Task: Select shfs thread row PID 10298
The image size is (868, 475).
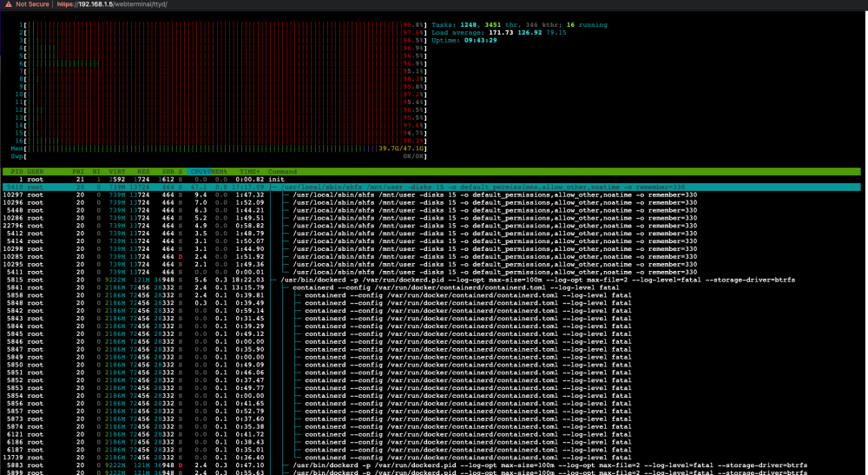Action: coord(431,249)
